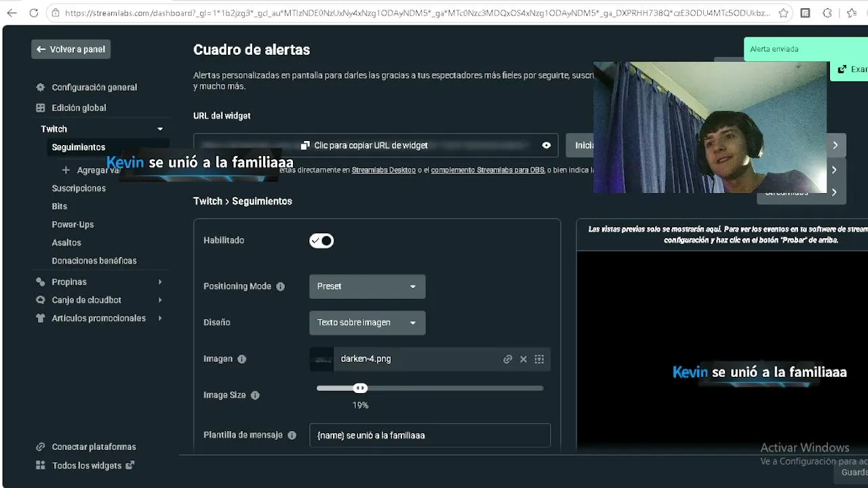The image size is (868, 488).
Task: Click the Artículos promocionales shirt icon
Action: point(40,319)
